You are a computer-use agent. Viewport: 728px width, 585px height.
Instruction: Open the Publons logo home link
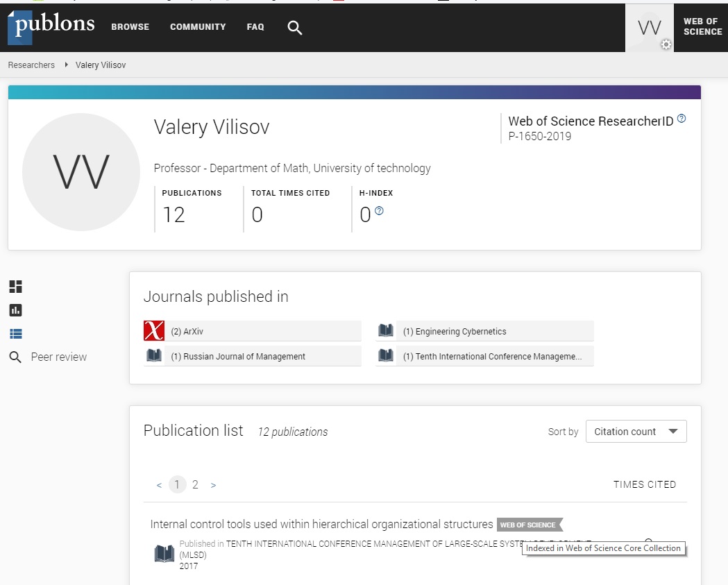pos(51,27)
